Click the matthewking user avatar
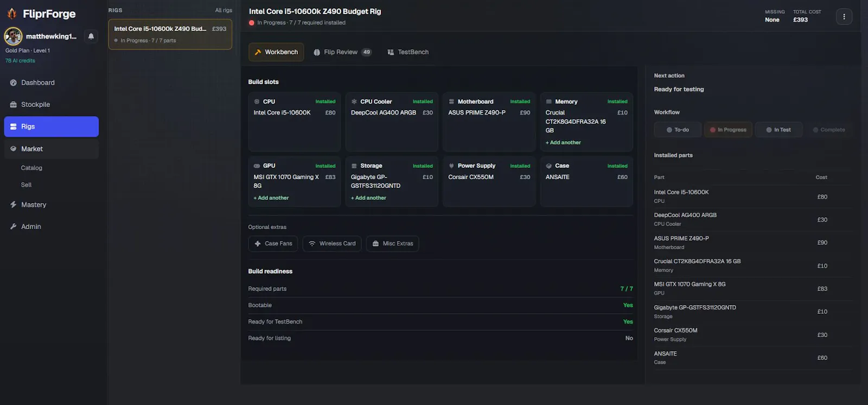Viewport: 868px width, 405px height. click(x=13, y=36)
